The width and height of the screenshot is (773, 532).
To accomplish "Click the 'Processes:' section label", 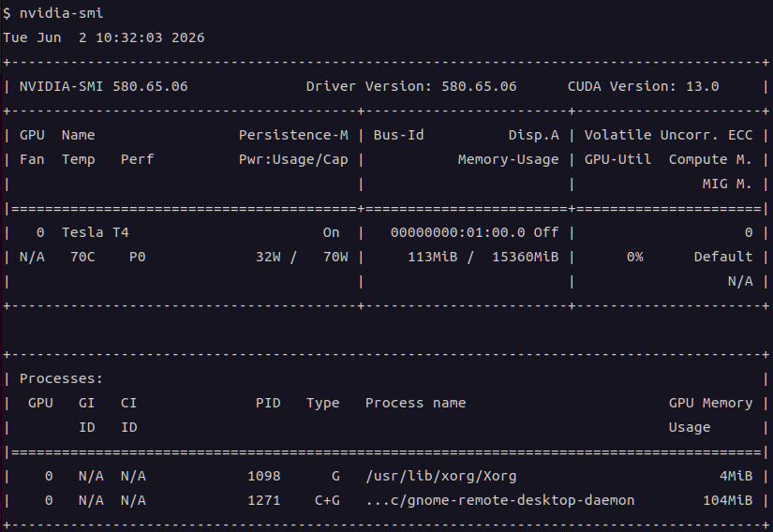I will [x=62, y=378].
